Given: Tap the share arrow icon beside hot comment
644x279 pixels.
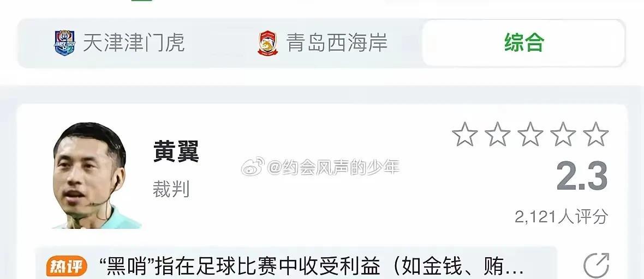Looking at the screenshot, I should 597,265.
